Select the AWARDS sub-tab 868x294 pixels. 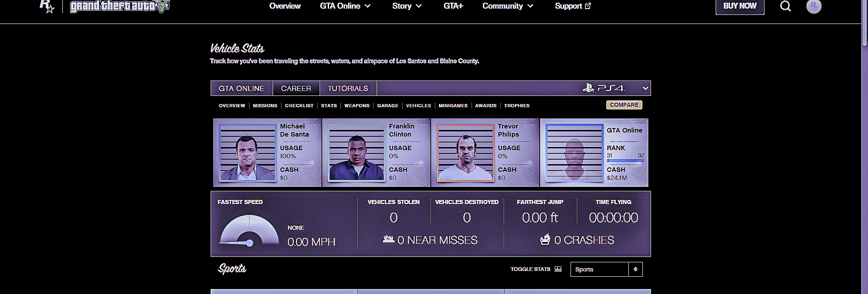tap(486, 105)
